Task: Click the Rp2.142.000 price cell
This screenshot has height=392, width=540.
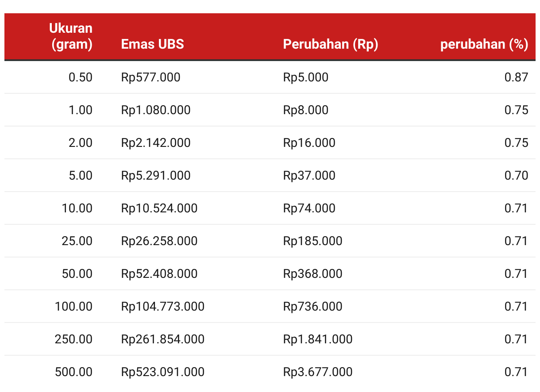Action: (x=156, y=143)
